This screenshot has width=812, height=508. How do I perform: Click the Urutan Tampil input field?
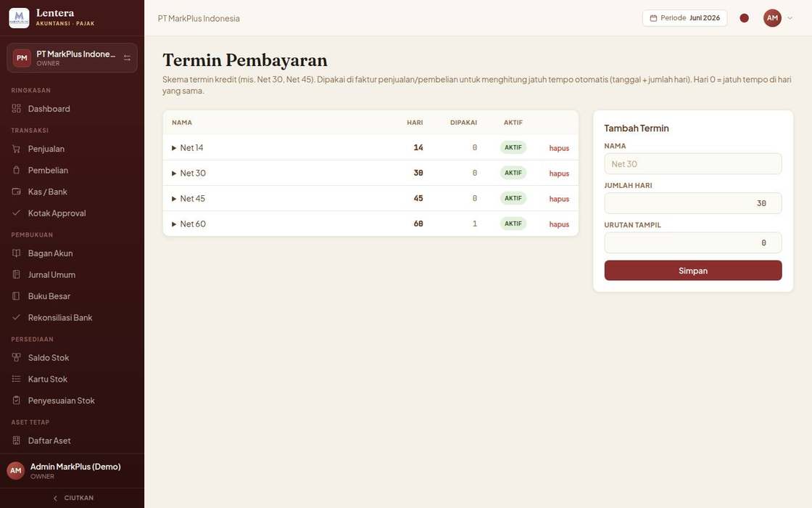[x=693, y=242]
